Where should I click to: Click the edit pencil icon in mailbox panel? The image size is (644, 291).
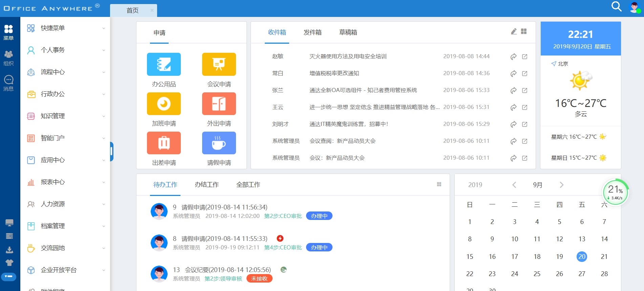pos(514,31)
